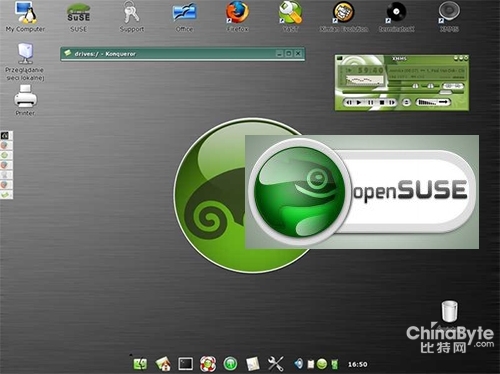Launch the XMMS speaker desktop shortcut
The image size is (500, 374).
[449, 17]
